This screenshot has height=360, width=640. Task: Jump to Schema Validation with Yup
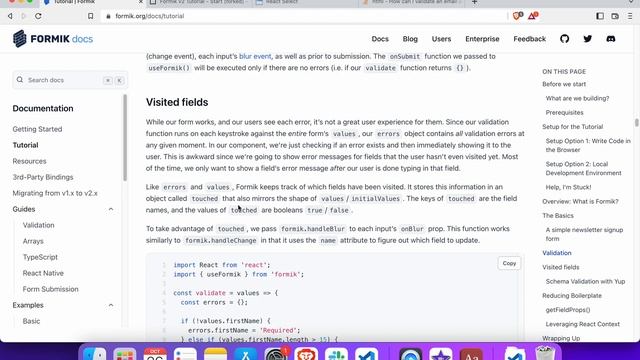point(585,282)
